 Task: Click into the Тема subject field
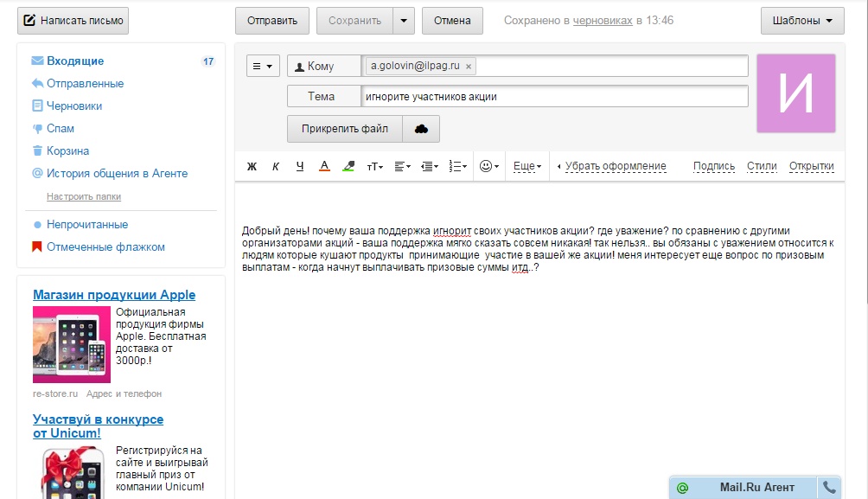pos(553,97)
